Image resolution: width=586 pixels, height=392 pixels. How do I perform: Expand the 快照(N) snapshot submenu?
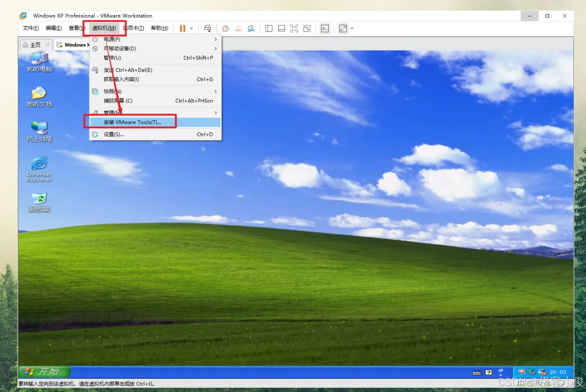point(155,91)
